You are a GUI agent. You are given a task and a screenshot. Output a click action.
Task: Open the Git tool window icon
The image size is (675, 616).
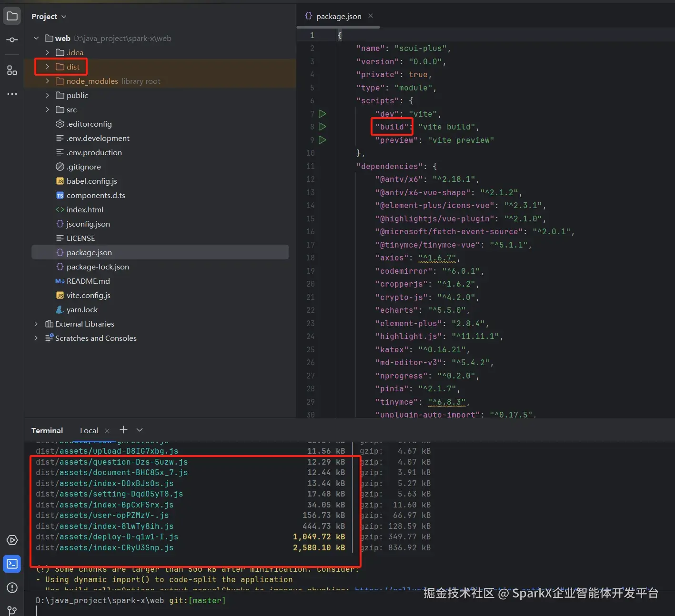[12, 610]
